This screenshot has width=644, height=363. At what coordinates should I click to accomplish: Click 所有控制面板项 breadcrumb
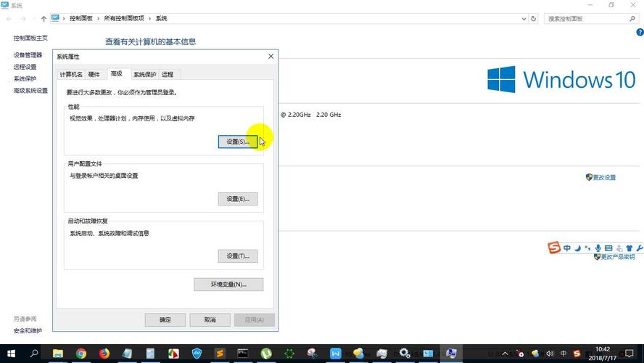(124, 18)
